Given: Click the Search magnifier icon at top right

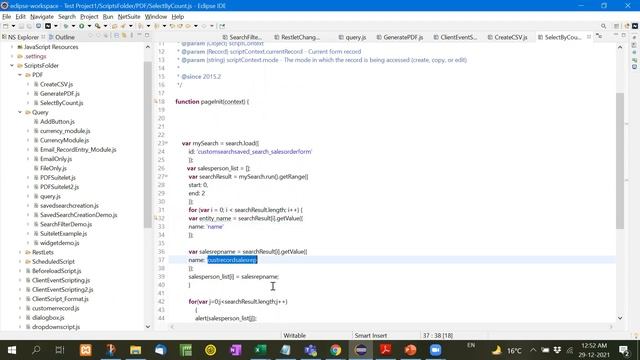Looking at the screenshot, I should [603, 26].
